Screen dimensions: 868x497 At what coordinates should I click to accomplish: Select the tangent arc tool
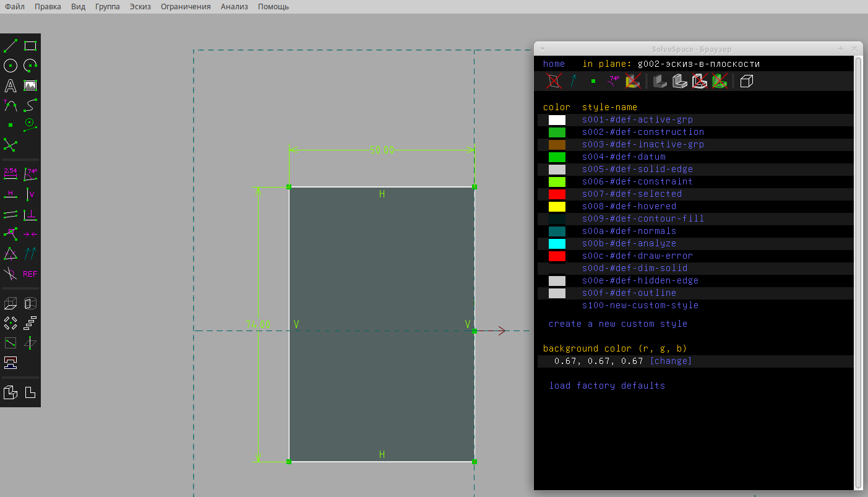11,105
